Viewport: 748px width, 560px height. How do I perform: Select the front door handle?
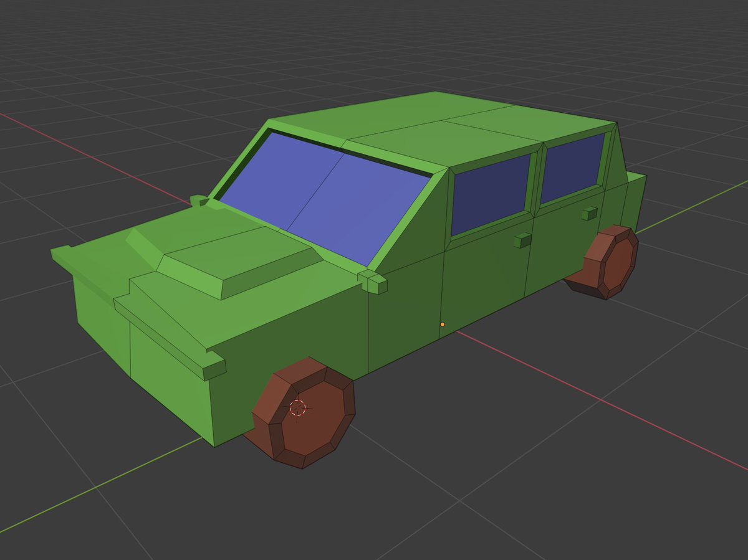click(522, 240)
